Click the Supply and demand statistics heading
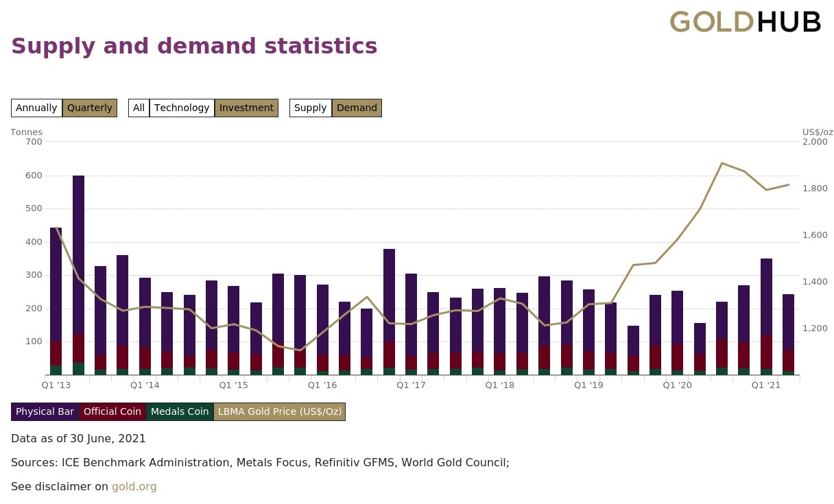 point(194,46)
